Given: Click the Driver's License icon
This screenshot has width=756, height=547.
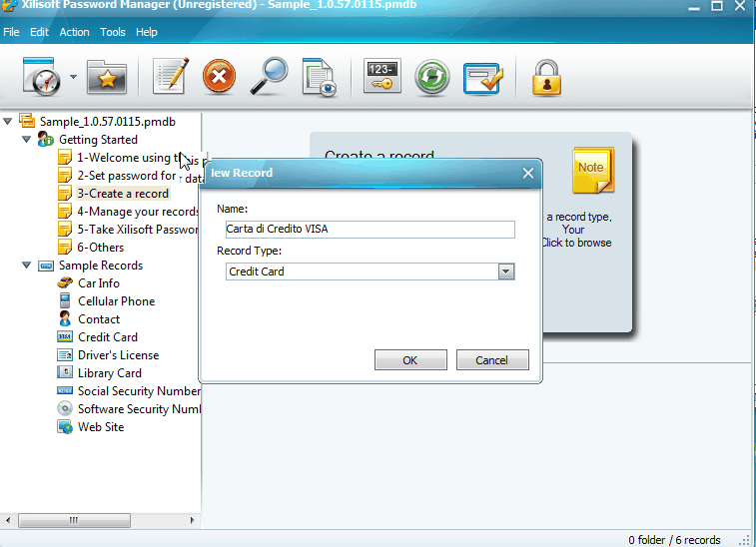Looking at the screenshot, I should (65, 355).
